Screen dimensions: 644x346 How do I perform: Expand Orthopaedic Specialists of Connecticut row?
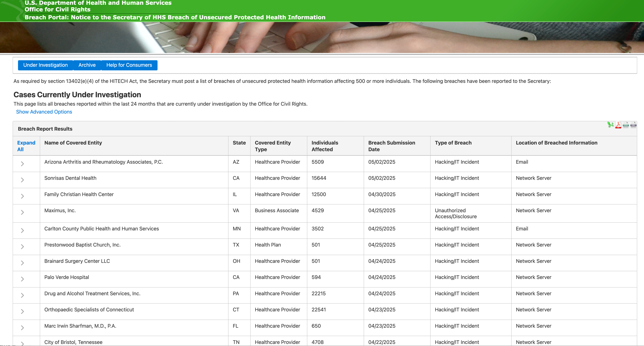tap(22, 312)
